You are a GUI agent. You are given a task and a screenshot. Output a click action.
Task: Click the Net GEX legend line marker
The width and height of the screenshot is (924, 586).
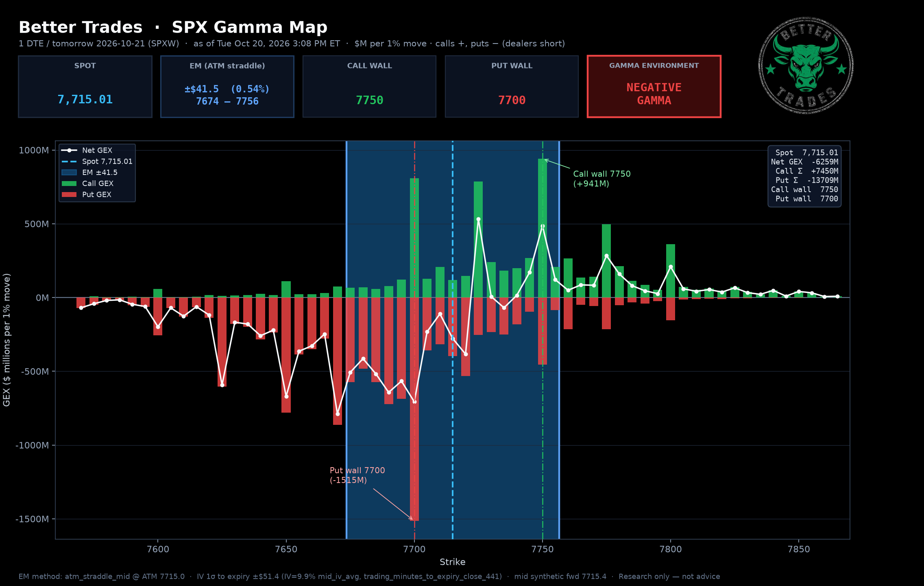(x=69, y=150)
